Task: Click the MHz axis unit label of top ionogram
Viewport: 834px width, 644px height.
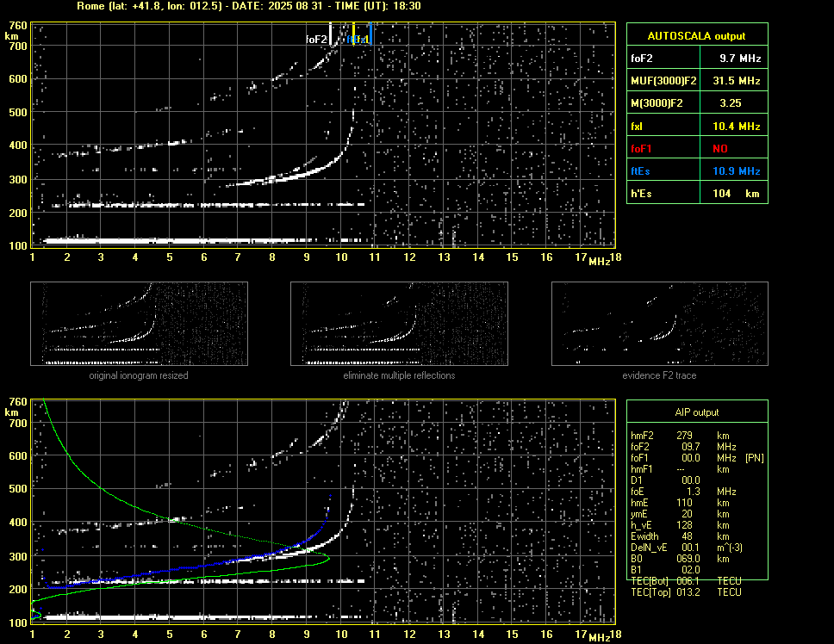Action: tap(599, 262)
